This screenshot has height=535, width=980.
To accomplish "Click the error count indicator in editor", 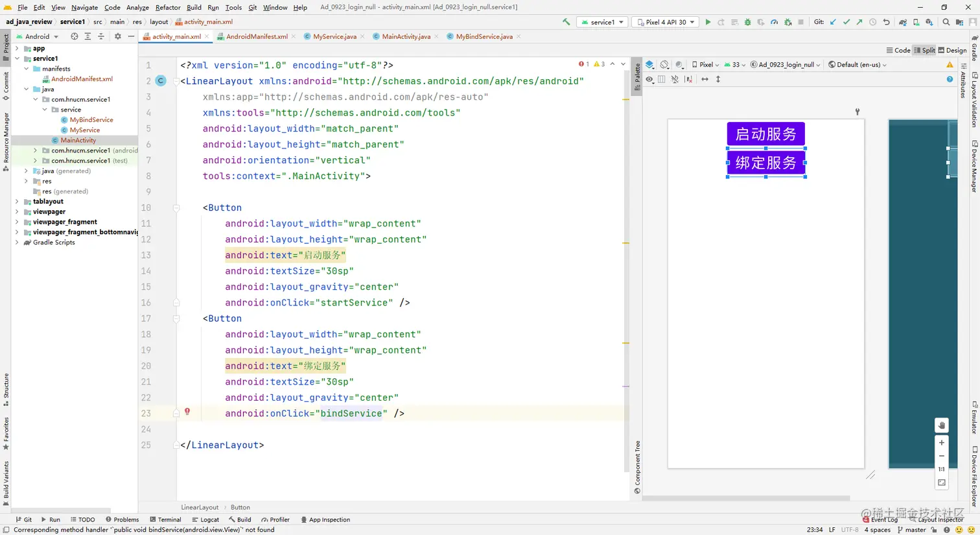I will click(583, 64).
